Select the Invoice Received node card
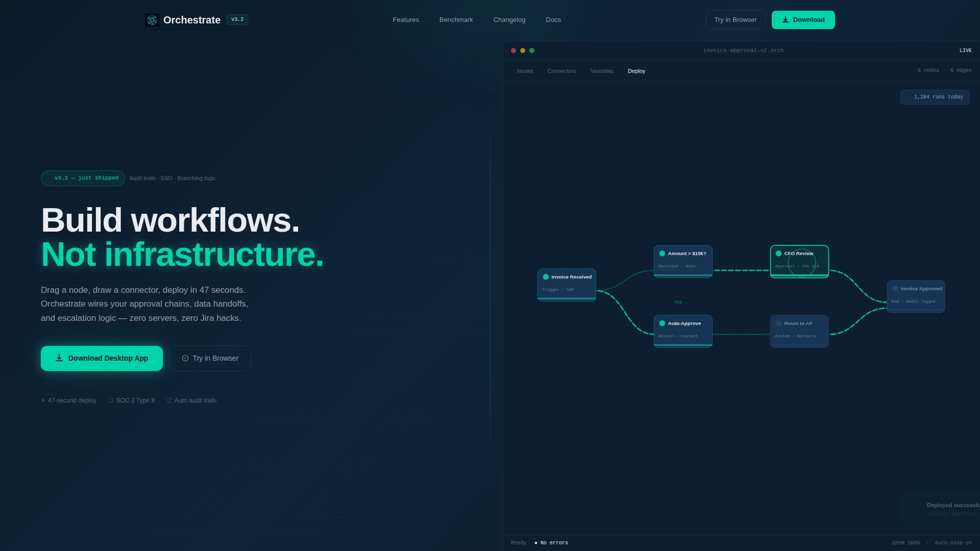The height and width of the screenshot is (551, 980). click(x=567, y=285)
